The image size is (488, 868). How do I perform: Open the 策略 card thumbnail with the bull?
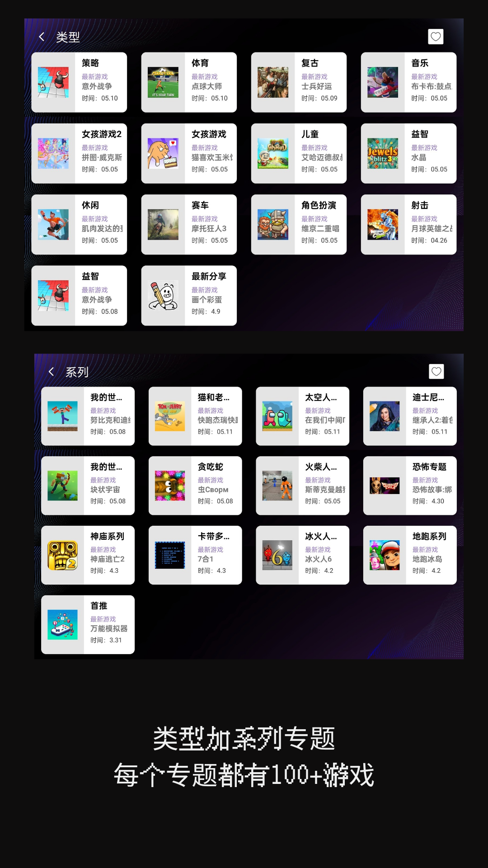coord(53,82)
